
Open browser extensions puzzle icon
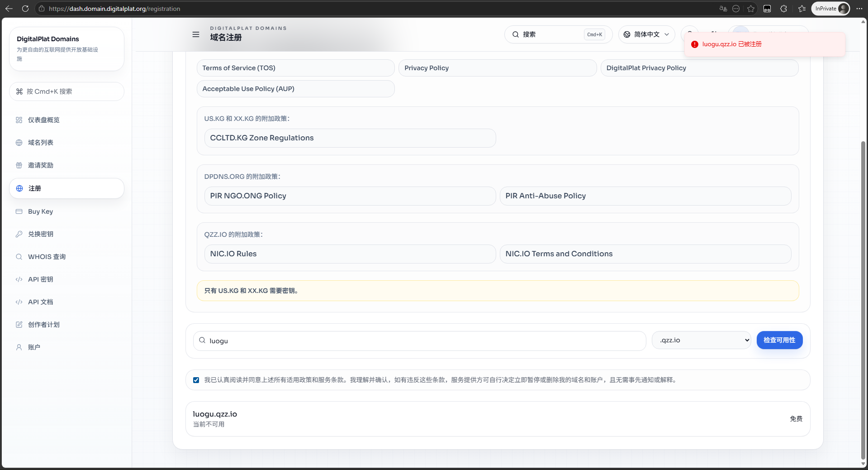[x=784, y=9]
